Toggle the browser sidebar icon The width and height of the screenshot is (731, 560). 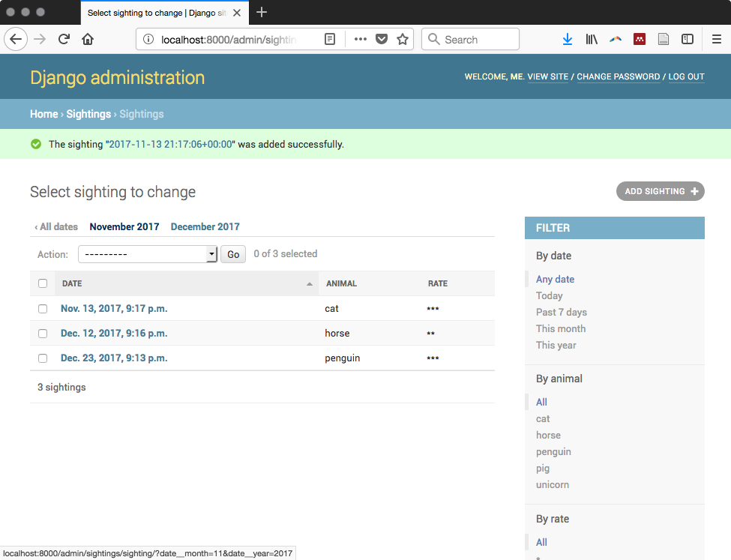pyautogui.click(x=688, y=40)
